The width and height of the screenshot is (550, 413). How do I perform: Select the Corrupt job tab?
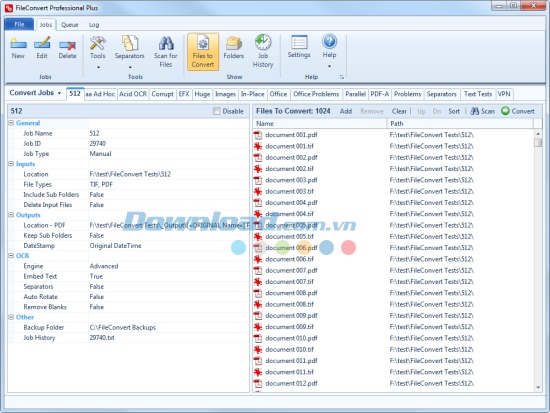(162, 94)
